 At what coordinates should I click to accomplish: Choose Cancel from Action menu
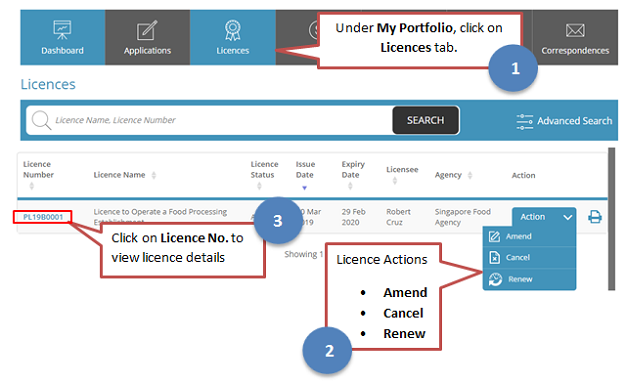pos(529,258)
